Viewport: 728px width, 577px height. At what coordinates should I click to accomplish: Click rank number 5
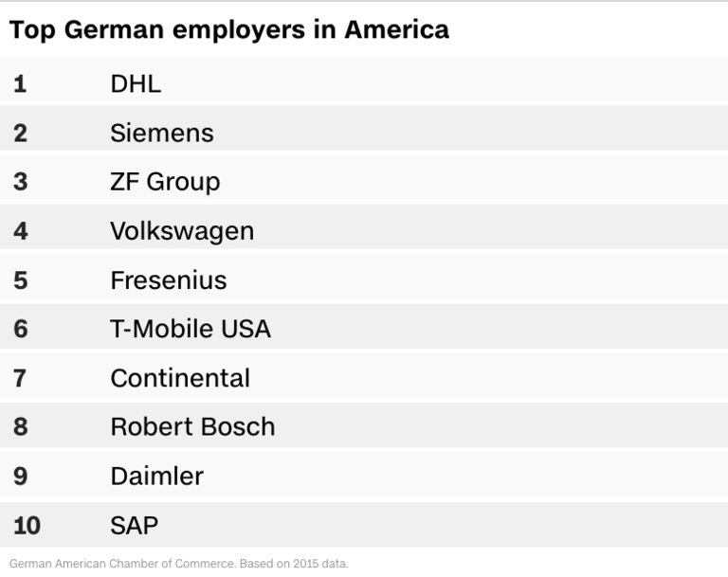click(x=20, y=280)
